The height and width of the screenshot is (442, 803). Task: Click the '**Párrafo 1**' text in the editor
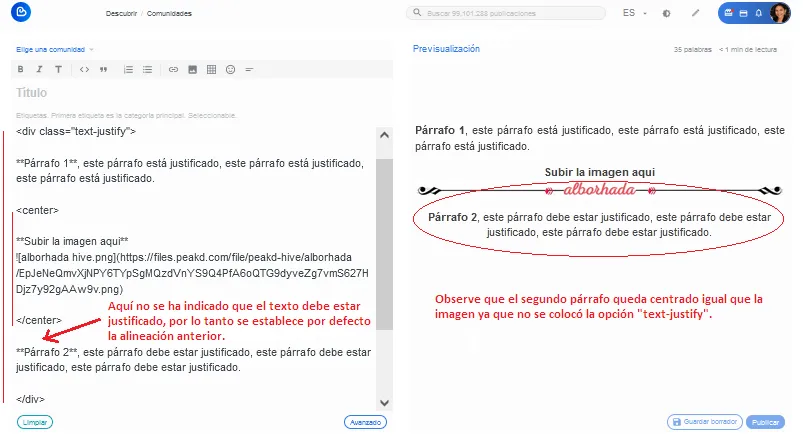pyautogui.click(x=47, y=163)
